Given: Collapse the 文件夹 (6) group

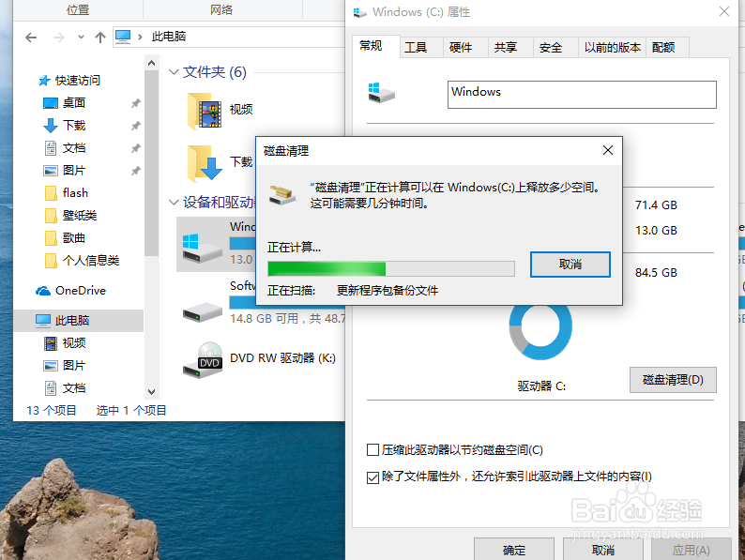Looking at the screenshot, I should 174,72.
